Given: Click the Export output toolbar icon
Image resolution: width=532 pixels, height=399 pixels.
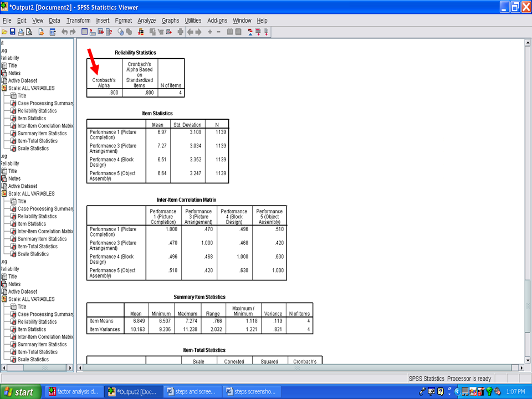Looking at the screenshot, I should point(41,32).
